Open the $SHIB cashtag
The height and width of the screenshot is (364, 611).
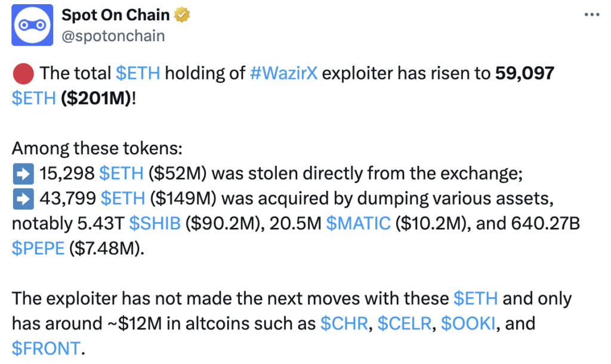coord(155,223)
